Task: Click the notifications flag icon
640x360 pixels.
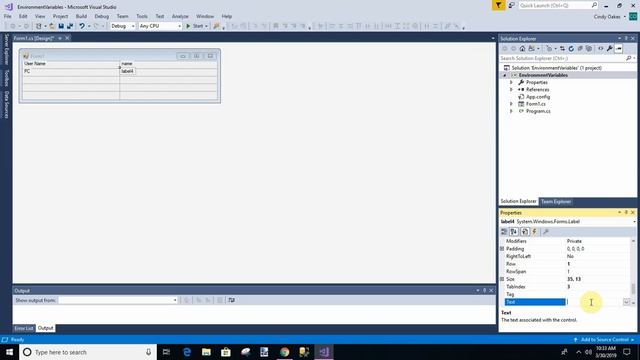Action: 498,5
